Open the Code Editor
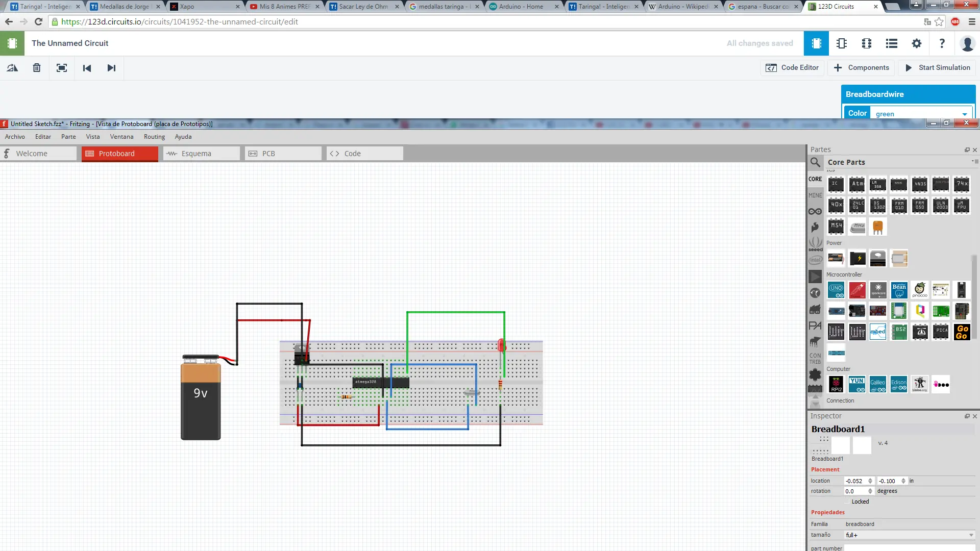The width and height of the screenshot is (980, 551). [792, 67]
